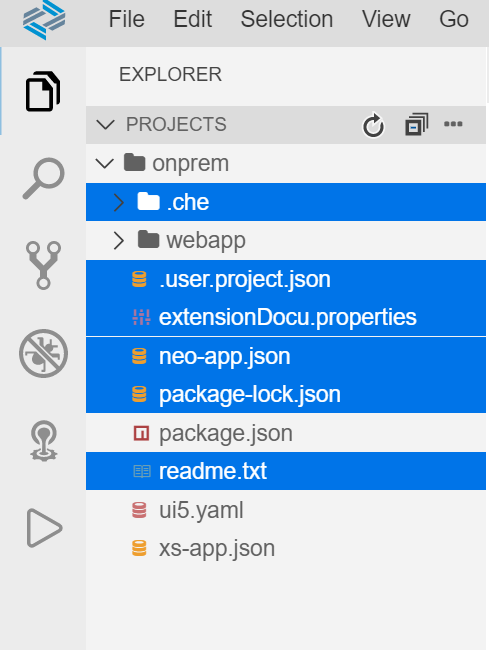The image size is (489, 650).
Task: Collapse the onprem folder
Action: pos(104,163)
